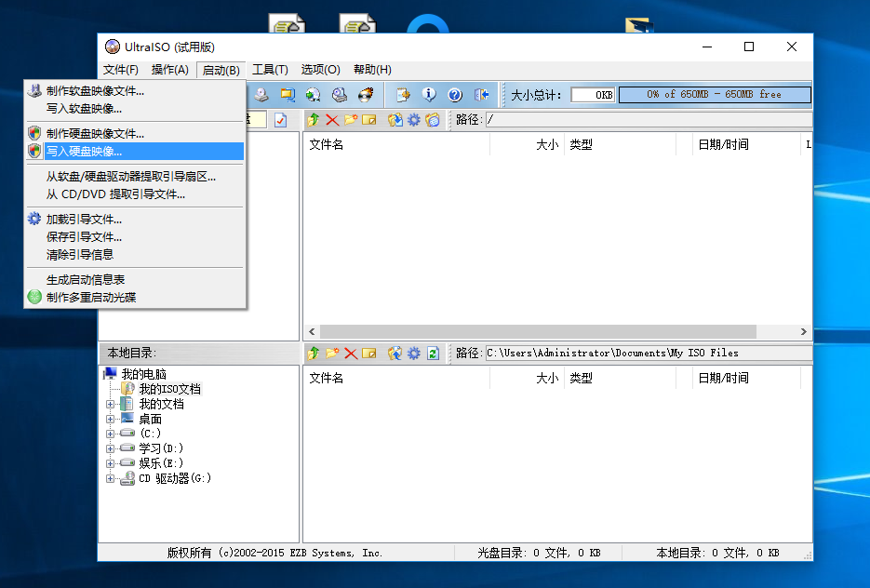Choose 从软盘/硬盘驱动器提取引导扇区... entry

[x=135, y=177]
